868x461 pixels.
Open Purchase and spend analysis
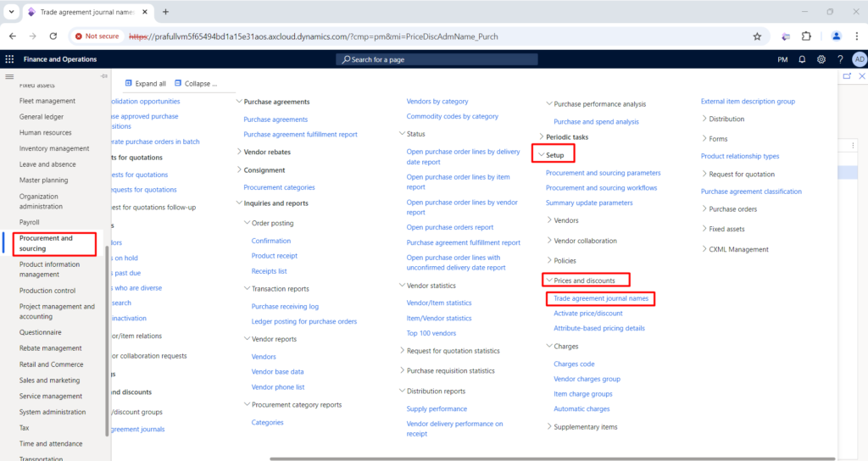[x=596, y=122]
